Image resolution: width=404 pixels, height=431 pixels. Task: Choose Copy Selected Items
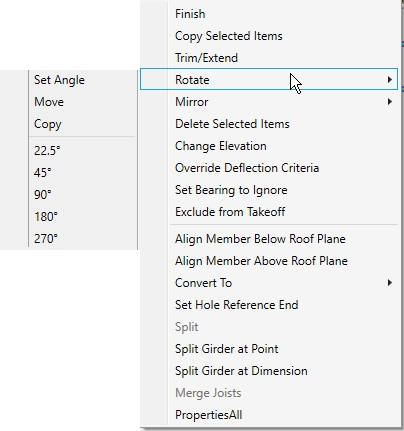pos(229,36)
